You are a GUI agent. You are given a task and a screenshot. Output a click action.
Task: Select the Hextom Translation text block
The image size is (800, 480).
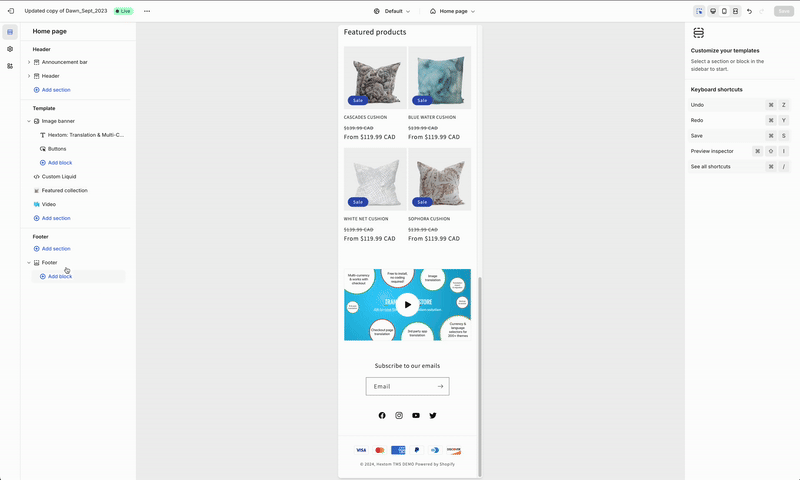[x=86, y=135]
